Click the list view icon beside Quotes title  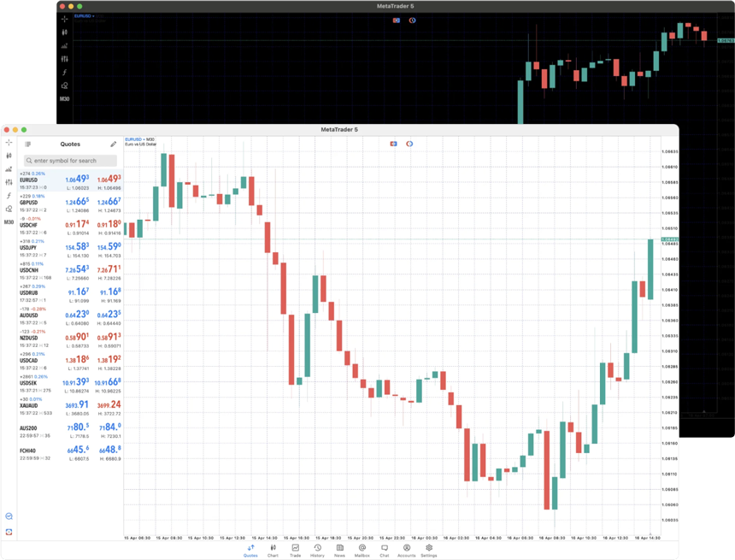click(28, 144)
